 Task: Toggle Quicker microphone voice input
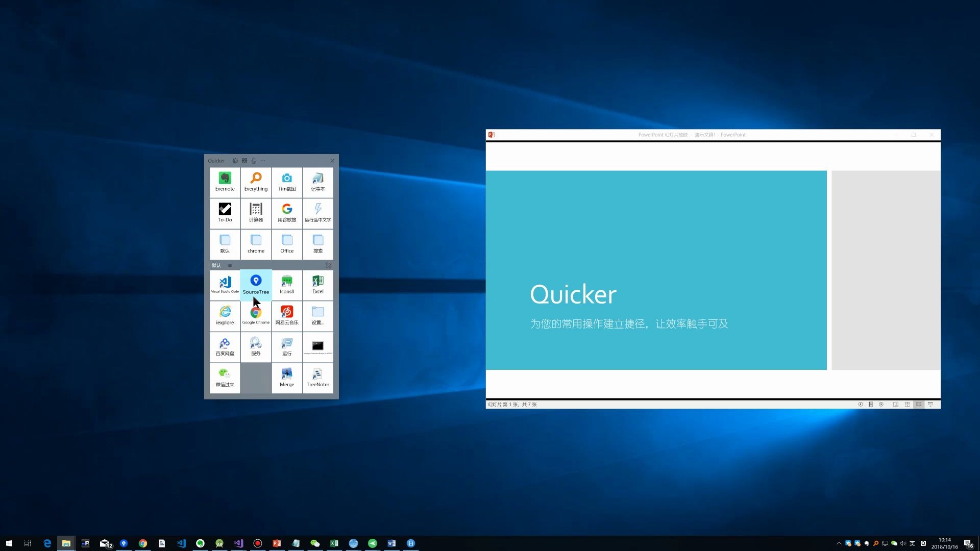click(x=254, y=161)
